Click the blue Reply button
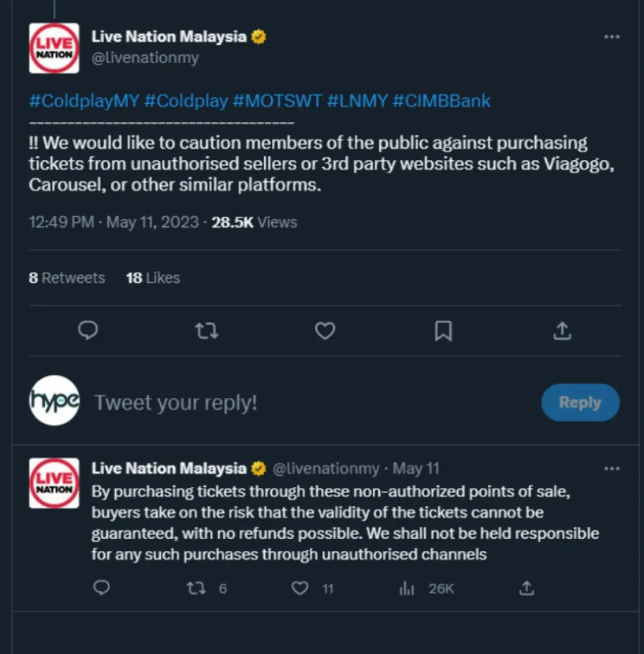This screenshot has height=654, width=644. 580,402
